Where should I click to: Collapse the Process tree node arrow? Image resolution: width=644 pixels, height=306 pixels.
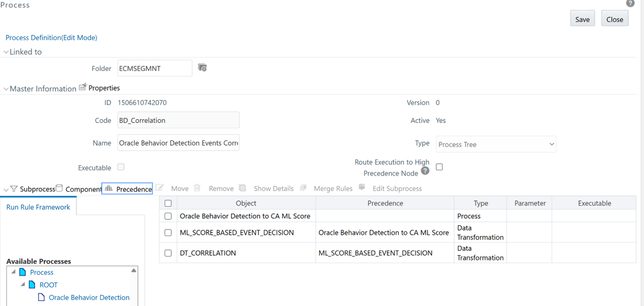13,272
